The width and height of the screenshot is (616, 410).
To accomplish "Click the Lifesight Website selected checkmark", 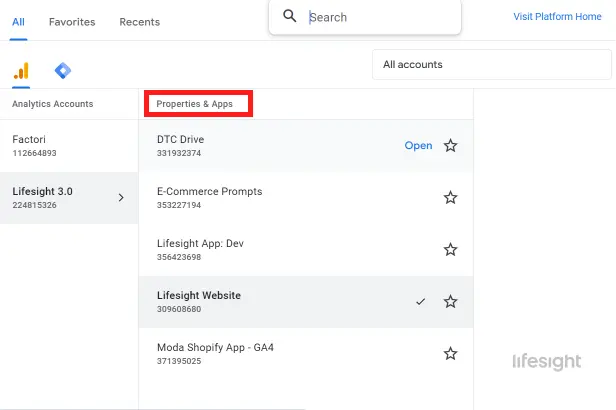I will (420, 302).
